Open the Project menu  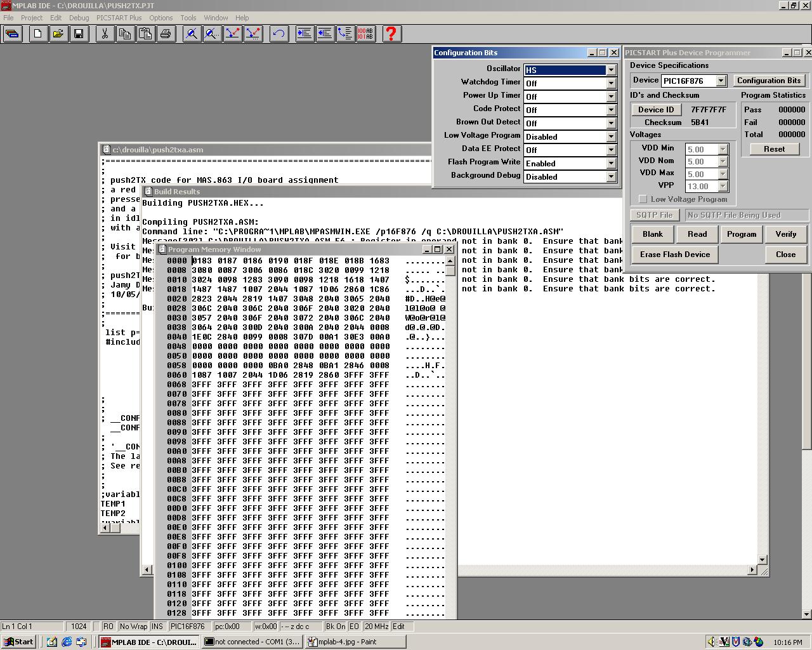click(x=32, y=18)
